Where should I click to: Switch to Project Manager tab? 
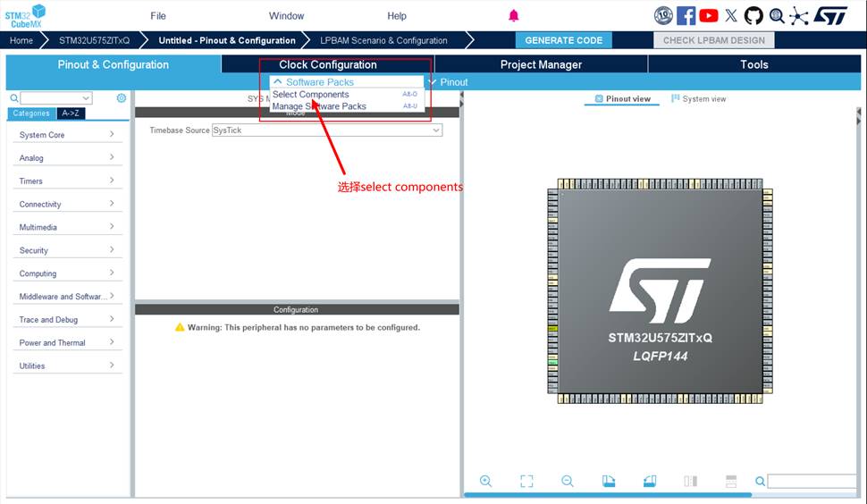(x=541, y=64)
